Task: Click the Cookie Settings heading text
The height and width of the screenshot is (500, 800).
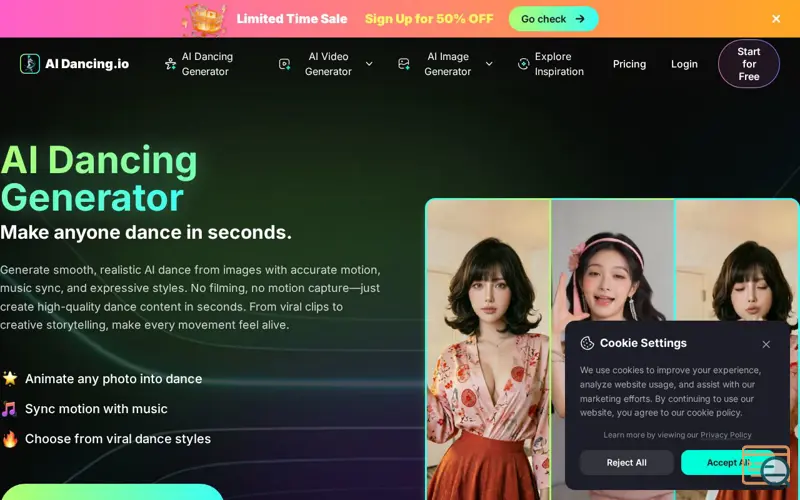Action: pos(643,343)
